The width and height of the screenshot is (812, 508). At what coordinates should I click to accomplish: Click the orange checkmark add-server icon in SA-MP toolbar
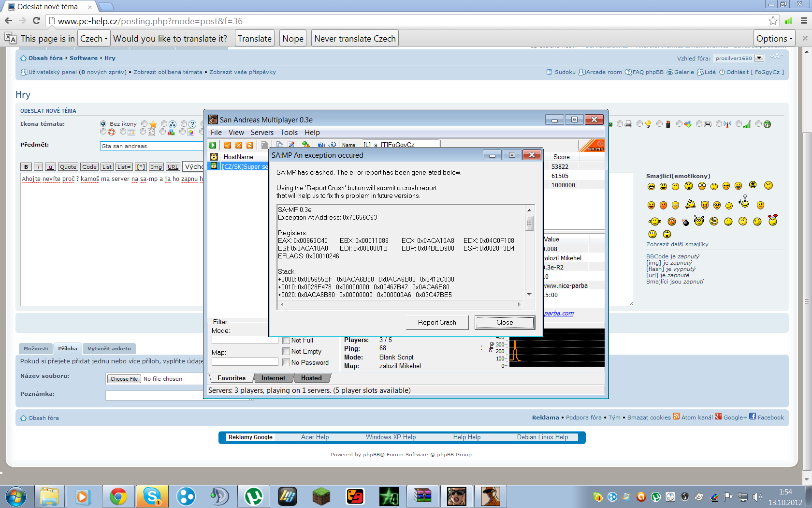[228, 145]
